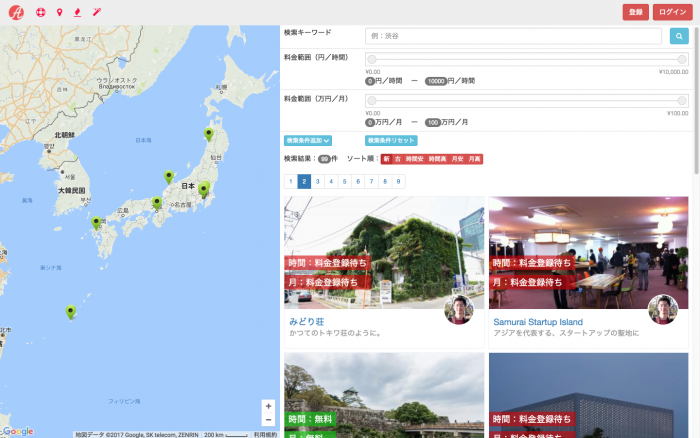Click the 0 円/時間 minimum value badge
Image resolution: width=700 pixels, height=438 pixels.
pyautogui.click(x=370, y=81)
